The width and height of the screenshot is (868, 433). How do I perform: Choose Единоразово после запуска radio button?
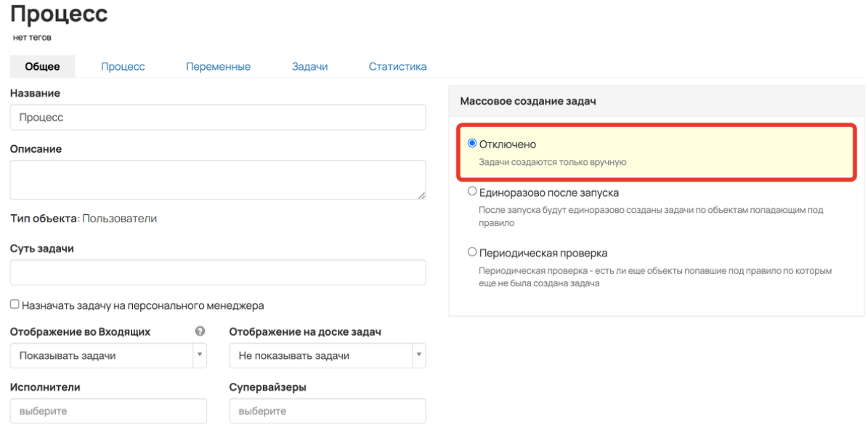472,192
